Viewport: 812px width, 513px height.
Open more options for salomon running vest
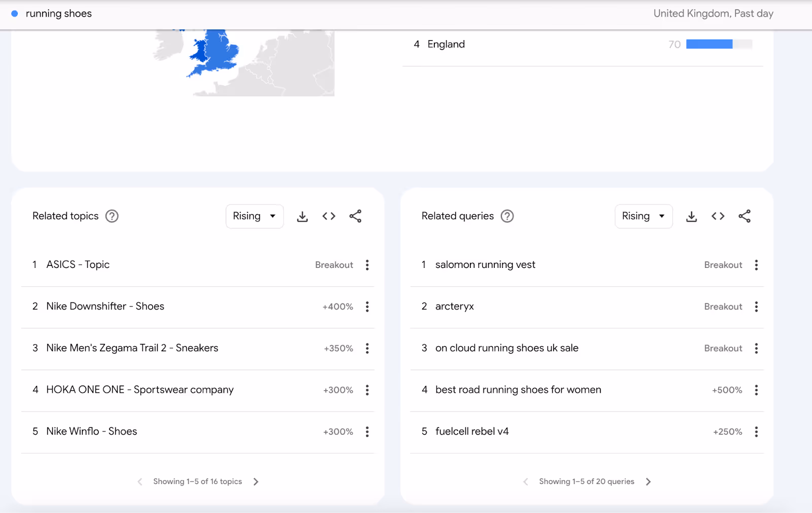pyautogui.click(x=756, y=265)
